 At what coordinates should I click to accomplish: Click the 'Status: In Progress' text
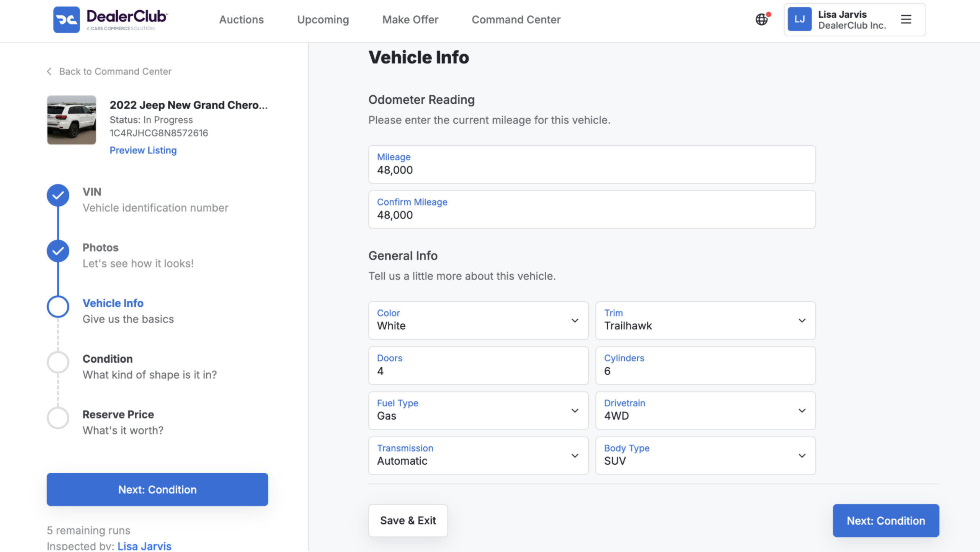click(x=151, y=120)
